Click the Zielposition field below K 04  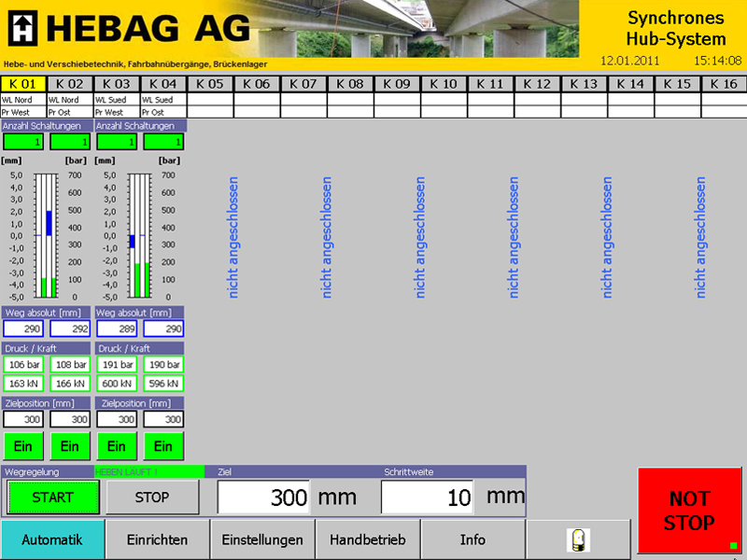point(163,419)
